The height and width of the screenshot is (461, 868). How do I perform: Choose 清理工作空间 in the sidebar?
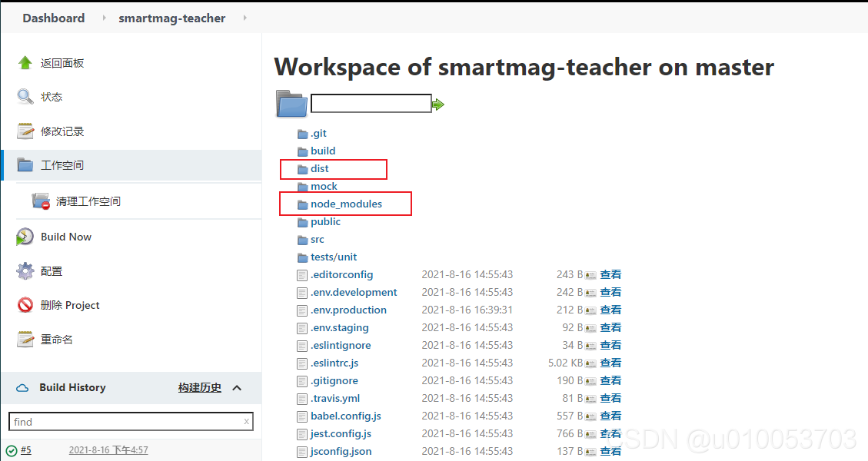tap(88, 201)
